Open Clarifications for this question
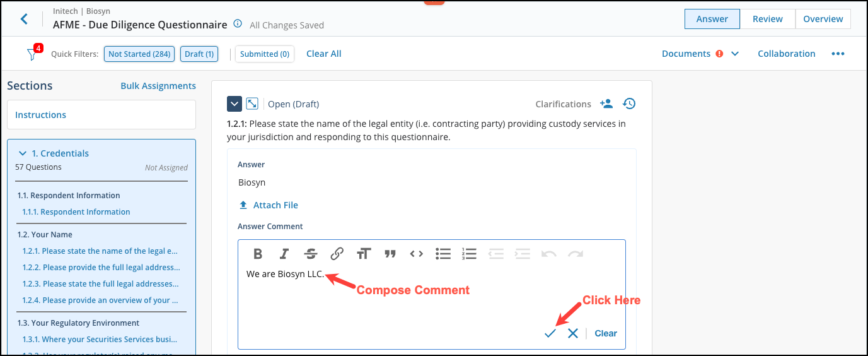 (564, 104)
